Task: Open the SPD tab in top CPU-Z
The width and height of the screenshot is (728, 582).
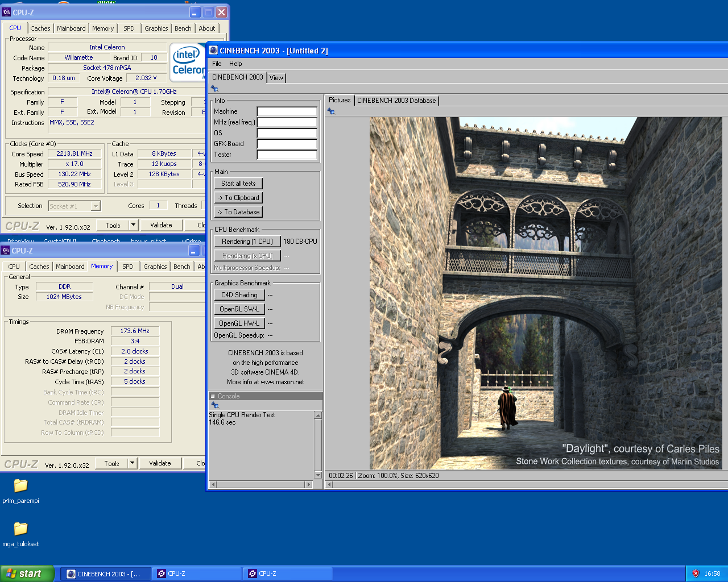Action: click(x=129, y=28)
